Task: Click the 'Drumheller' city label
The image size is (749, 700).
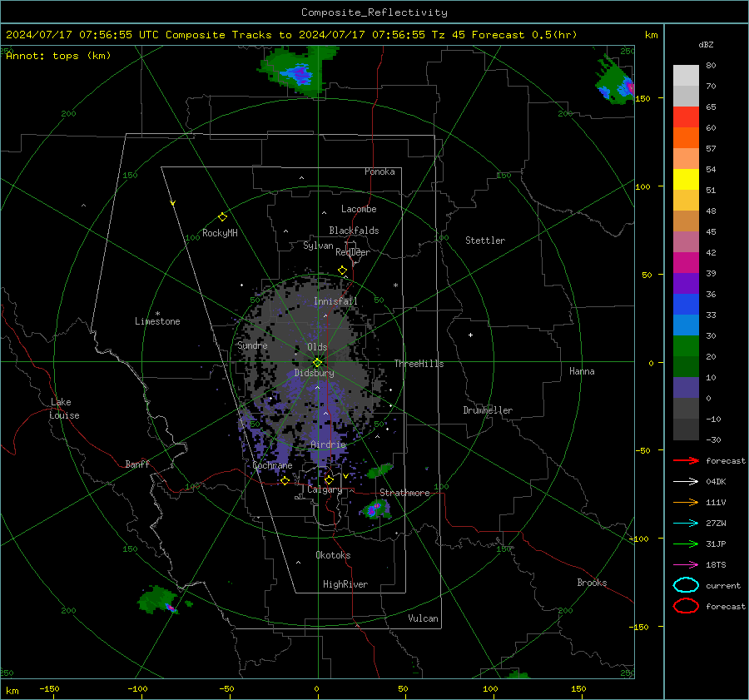Action: 488,410
